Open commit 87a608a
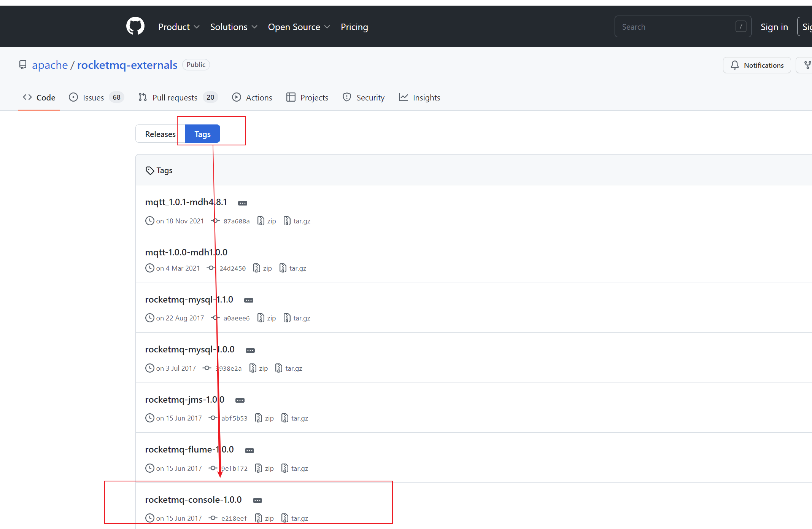The width and height of the screenshot is (812, 529). (x=231, y=221)
